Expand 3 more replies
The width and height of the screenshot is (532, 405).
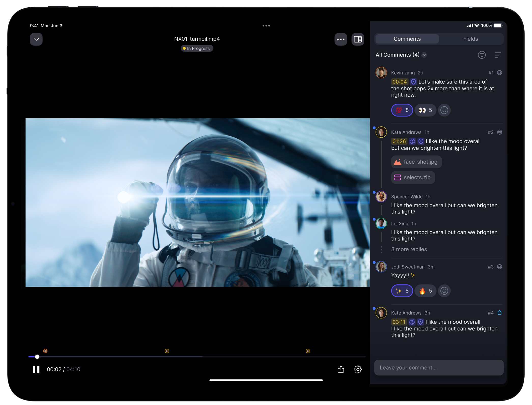click(x=409, y=249)
